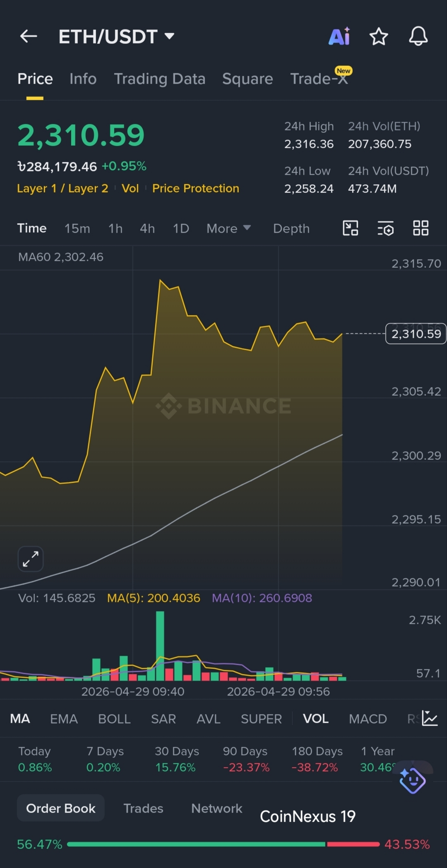447x868 pixels.
Task: Open indicator chart settings icon
Action: tap(430, 719)
